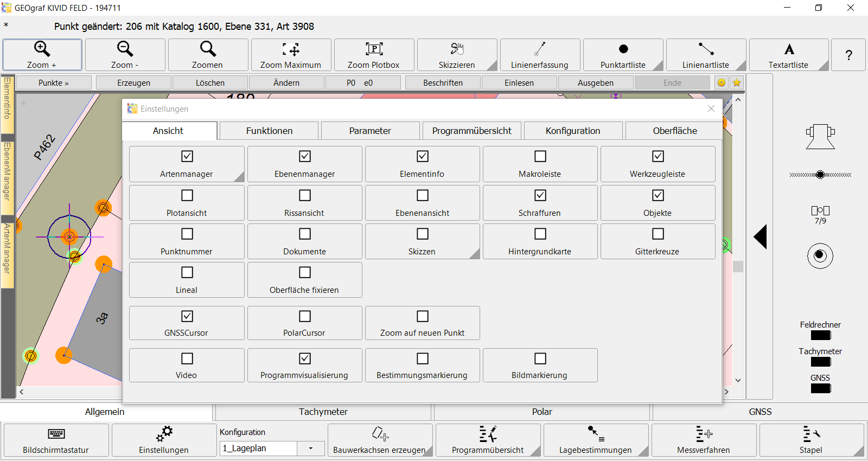This screenshot has width=868, height=461.
Task: Click the yellow star favorites icon
Action: pyautogui.click(x=737, y=82)
